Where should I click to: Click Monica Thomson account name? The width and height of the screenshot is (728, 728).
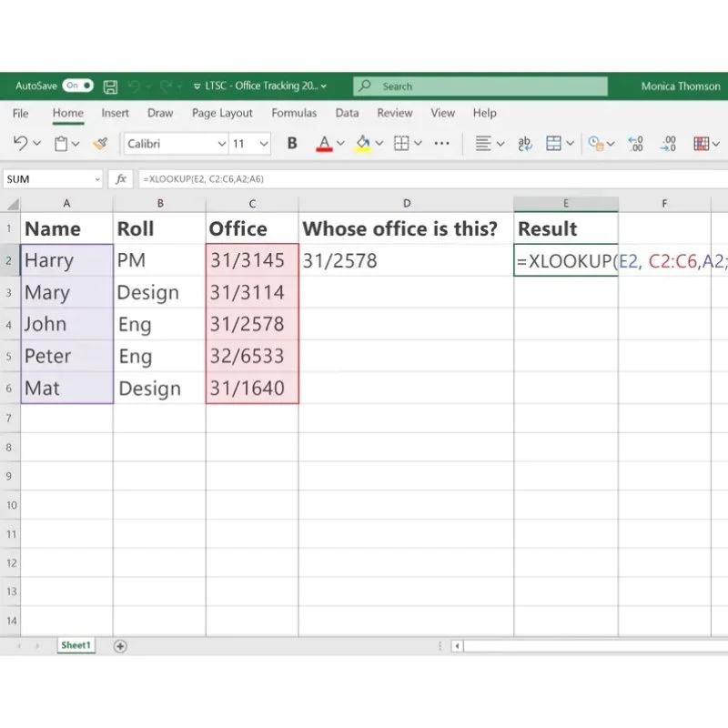coord(680,86)
